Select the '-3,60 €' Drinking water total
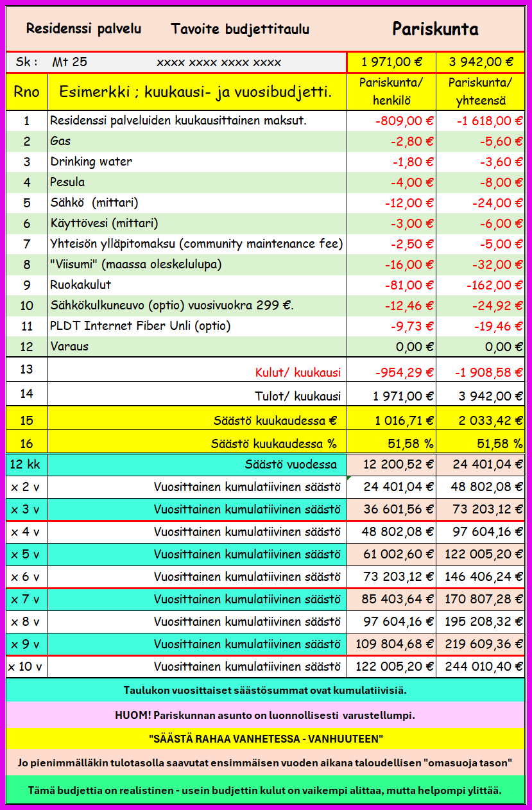The image size is (532, 810). pyautogui.click(x=481, y=162)
